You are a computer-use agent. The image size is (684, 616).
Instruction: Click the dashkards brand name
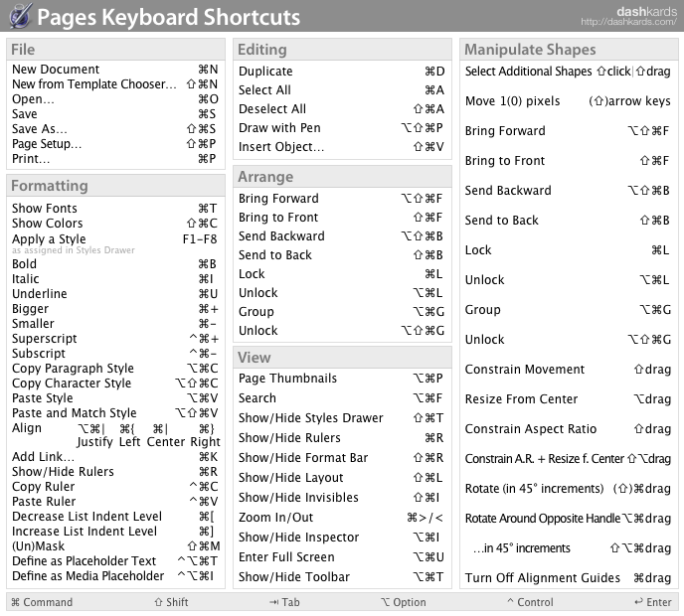[x=646, y=11]
